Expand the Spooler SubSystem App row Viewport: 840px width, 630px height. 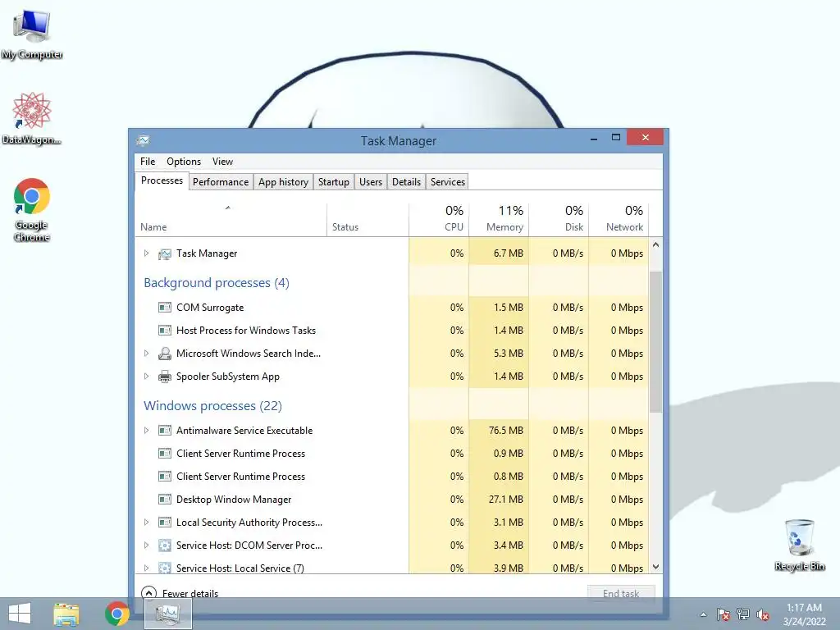point(146,377)
